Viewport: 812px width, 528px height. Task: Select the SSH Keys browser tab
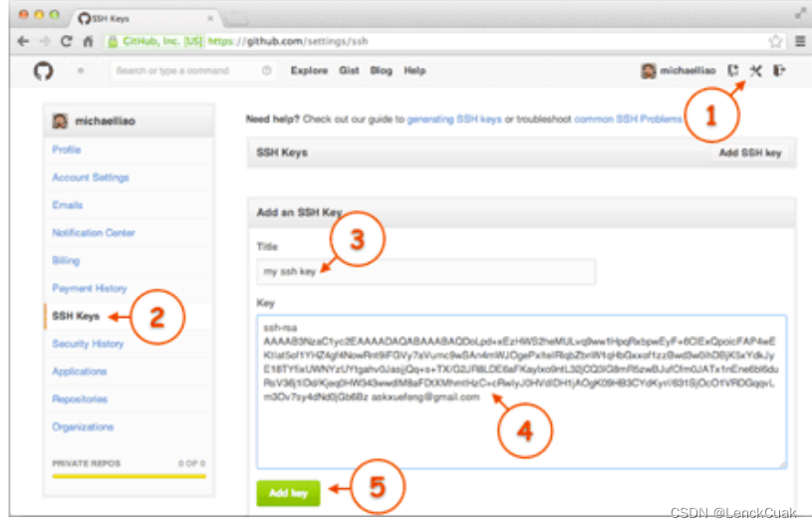click(145, 19)
